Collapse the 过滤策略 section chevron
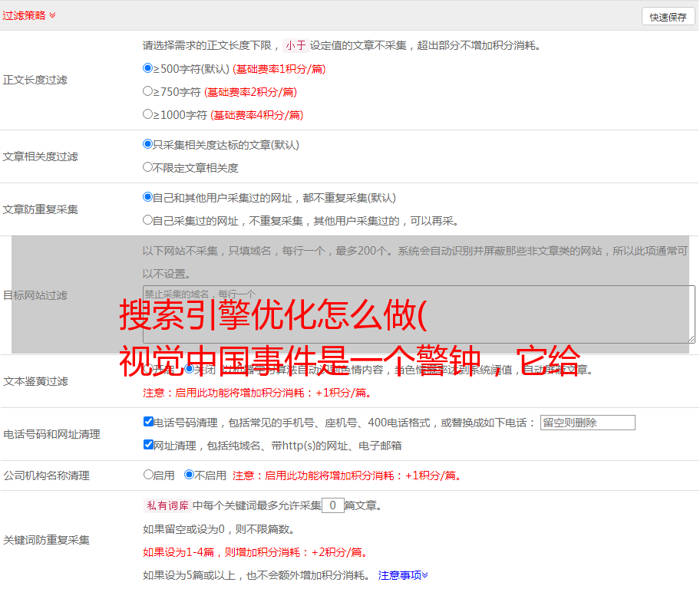The width and height of the screenshot is (700, 589). 52,15
